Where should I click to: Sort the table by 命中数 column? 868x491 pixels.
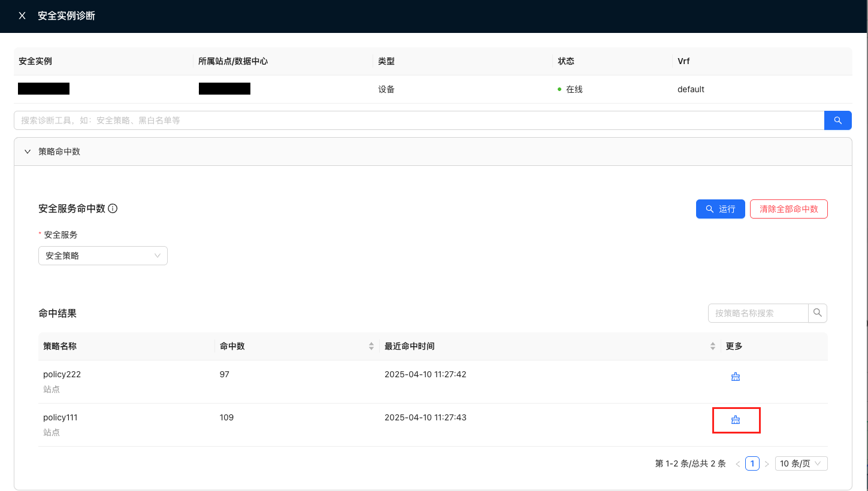(x=371, y=346)
